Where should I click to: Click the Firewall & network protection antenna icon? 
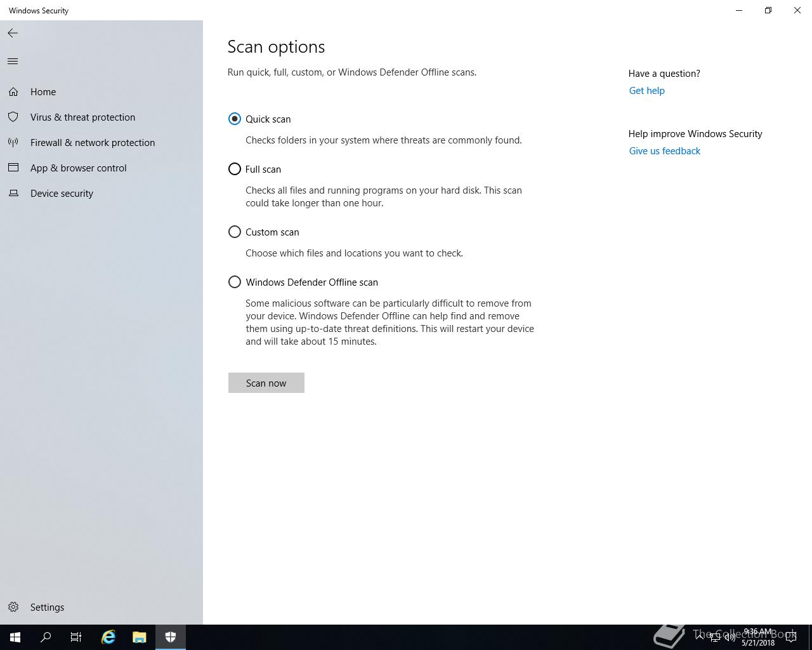13,142
